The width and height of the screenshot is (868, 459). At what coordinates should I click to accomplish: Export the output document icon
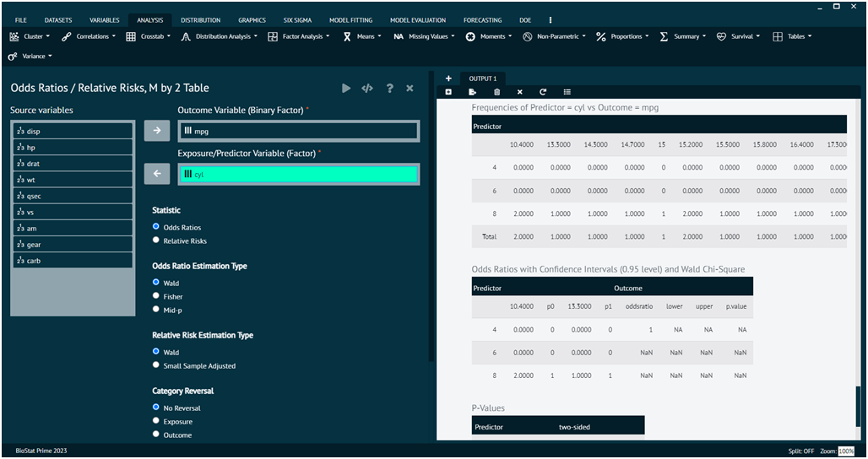point(472,92)
